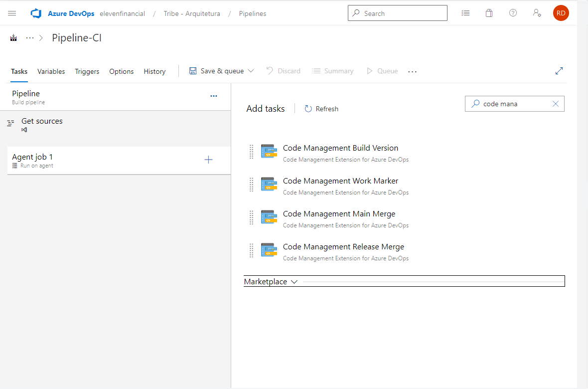
Task: Click the 'code mana' task search field
Action: coord(514,104)
